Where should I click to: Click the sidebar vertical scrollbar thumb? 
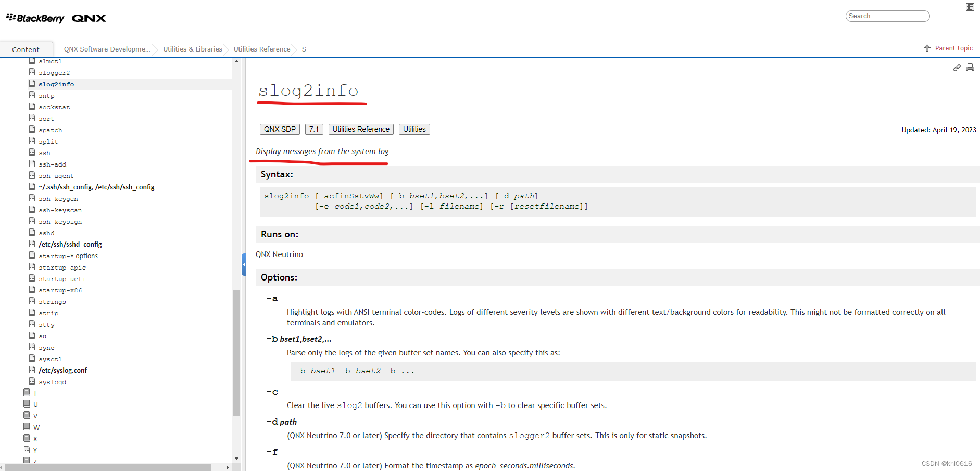pyautogui.click(x=236, y=353)
